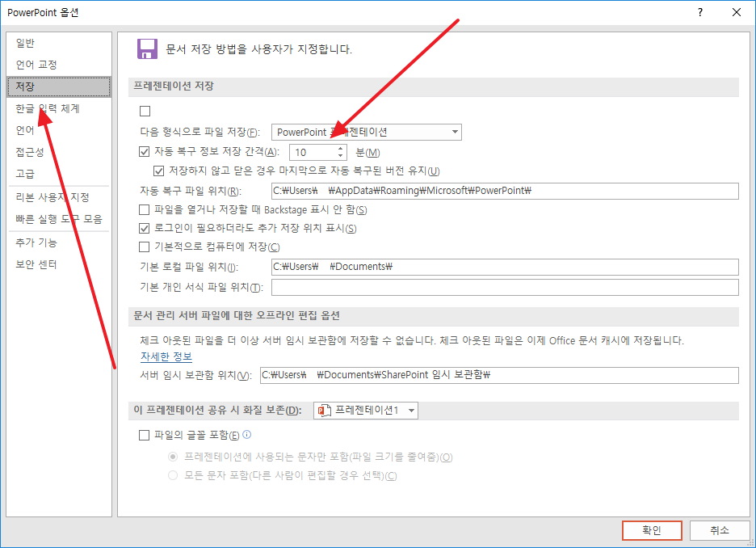Click the 서버 임시 보관함 위치 path field
The image size is (756, 548).
tap(499, 375)
